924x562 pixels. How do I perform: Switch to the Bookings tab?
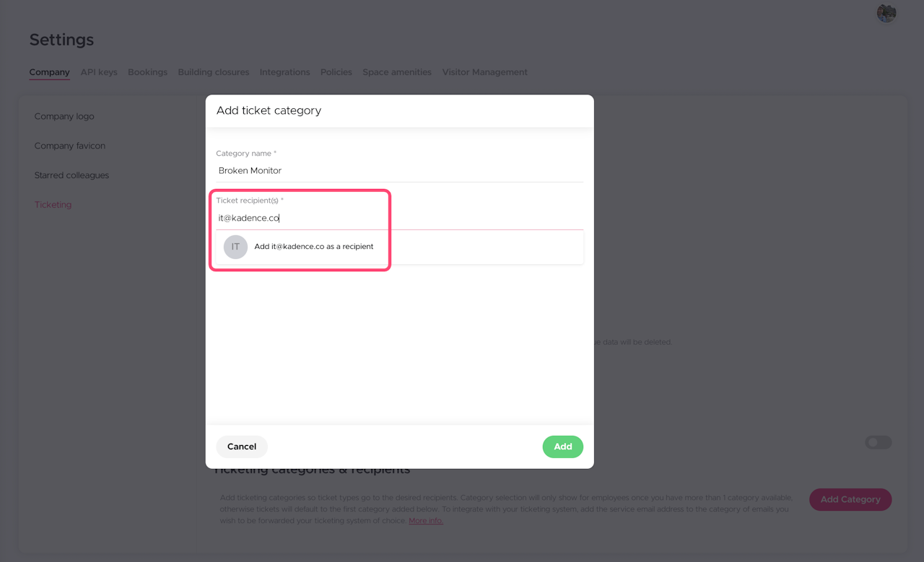(x=147, y=72)
